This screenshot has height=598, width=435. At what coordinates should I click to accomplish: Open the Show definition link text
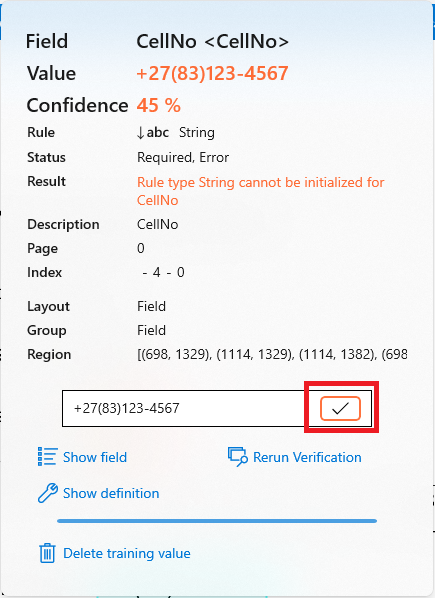(111, 493)
